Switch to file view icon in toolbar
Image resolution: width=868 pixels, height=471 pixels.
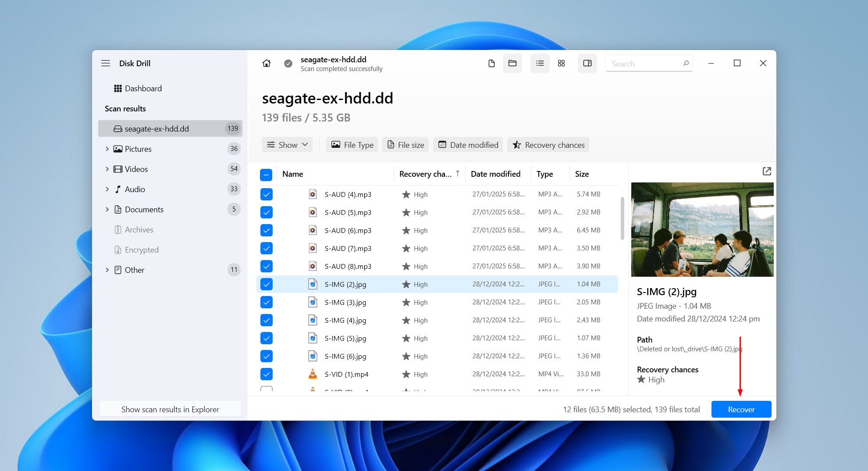pos(491,64)
